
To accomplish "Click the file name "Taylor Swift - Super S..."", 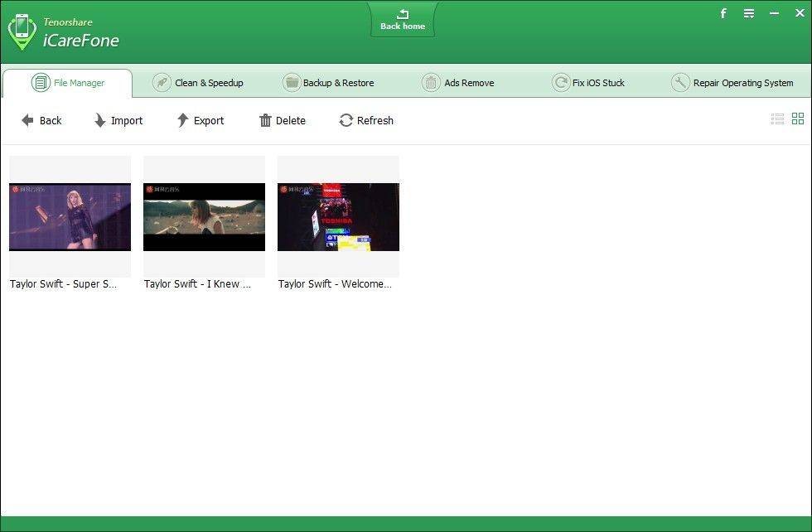I will tap(63, 284).
